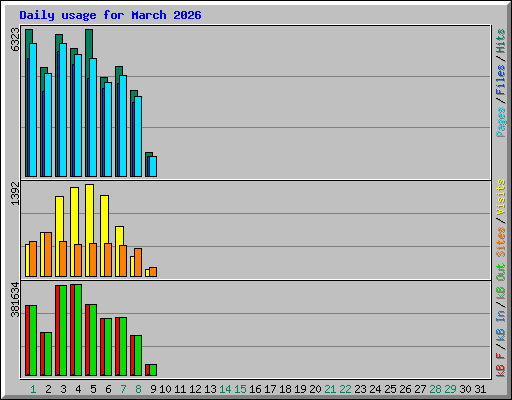Click day 3 on the x-axis

pos(63,389)
